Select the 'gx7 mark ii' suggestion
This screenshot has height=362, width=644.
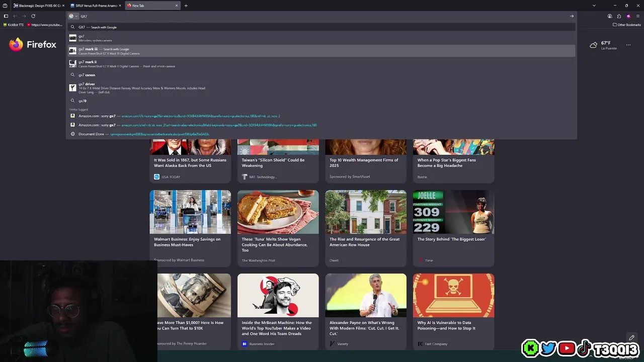(x=321, y=64)
